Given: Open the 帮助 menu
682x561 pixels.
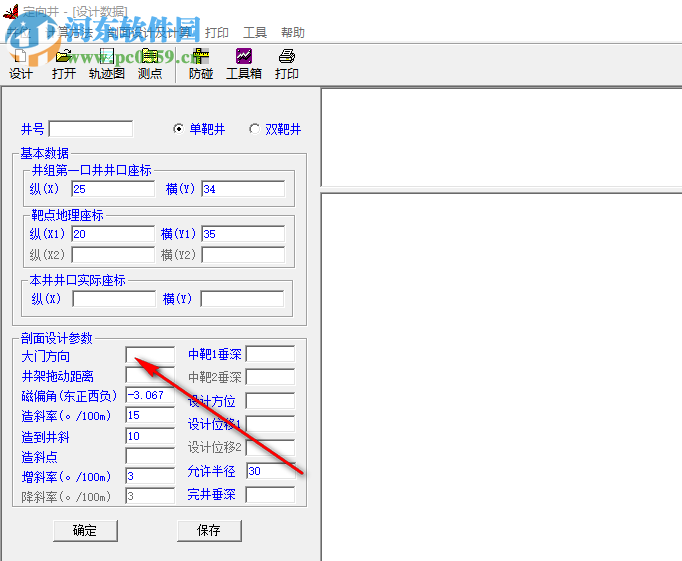Looking at the screenshot, I should click(x=293, y=33).
